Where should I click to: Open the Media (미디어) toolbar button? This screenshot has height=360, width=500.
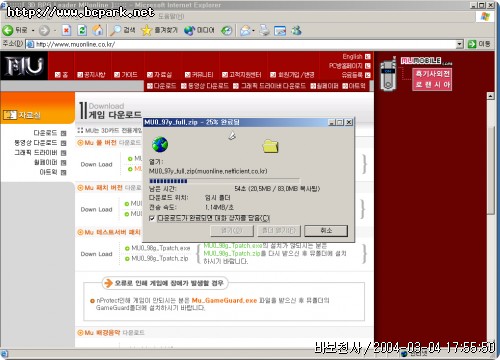[199, 30]
